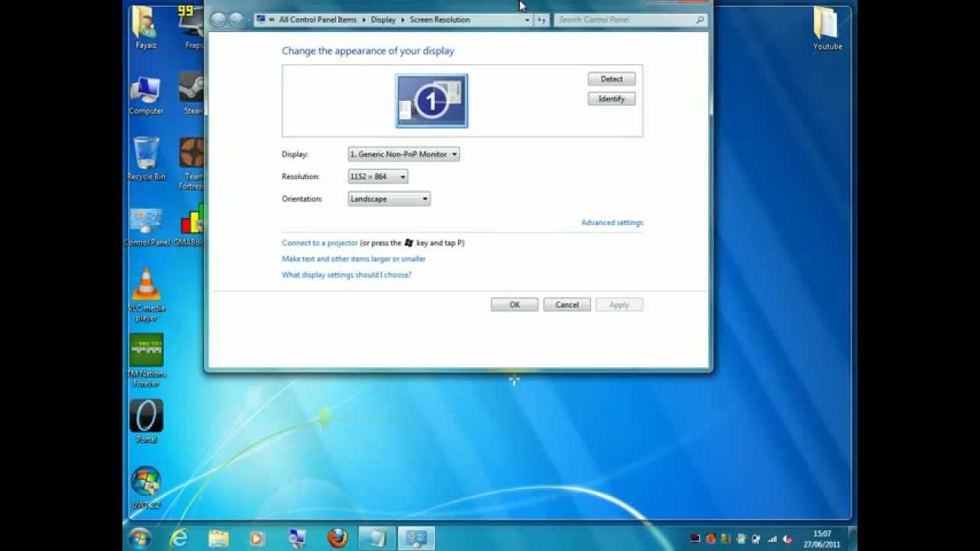The width and height of the screenshot is (980, 551).
Task: Open What display settings should I choose link
Action: point(346,275)
